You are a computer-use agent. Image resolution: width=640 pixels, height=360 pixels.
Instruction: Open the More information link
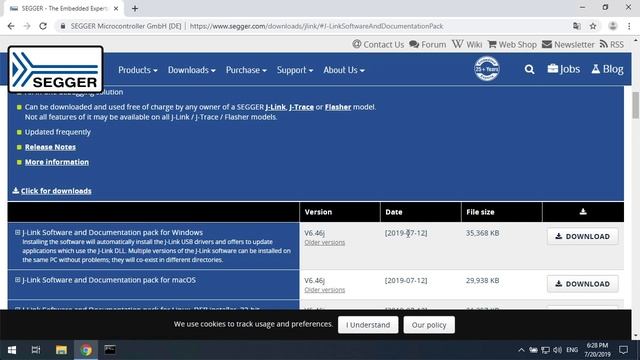[57, 162]
